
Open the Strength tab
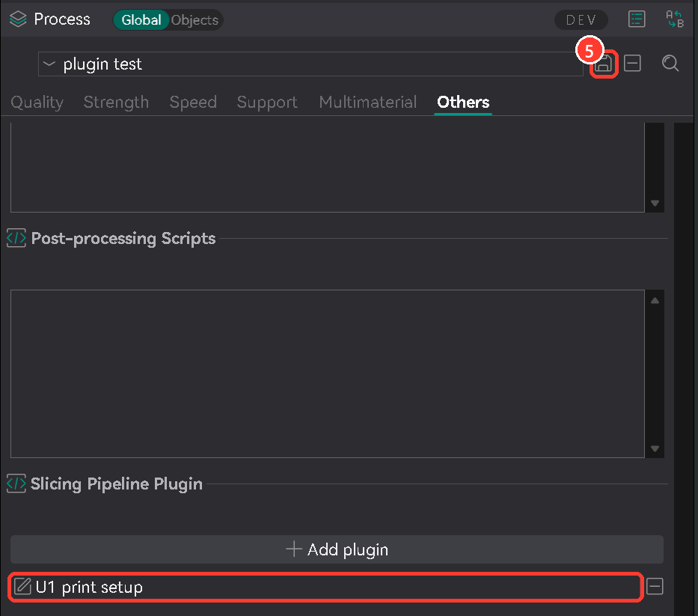coord(116,103)
